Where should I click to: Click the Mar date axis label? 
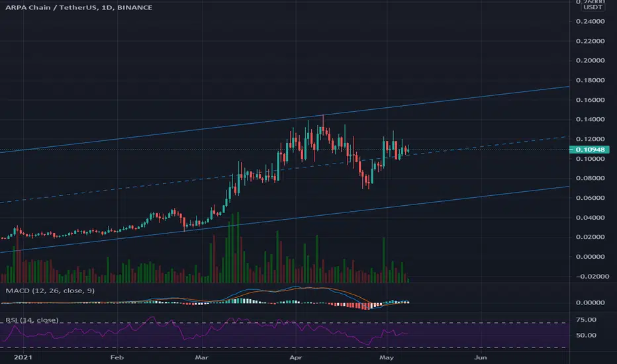coord(201,357)
